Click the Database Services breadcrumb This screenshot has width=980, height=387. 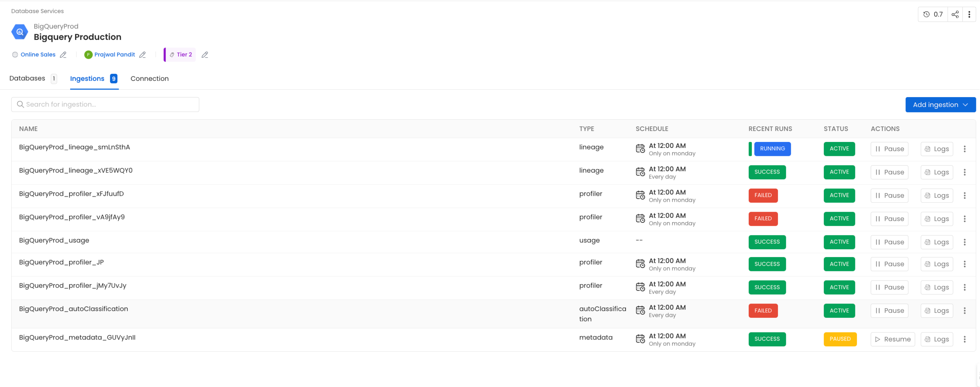click(37, 11)
